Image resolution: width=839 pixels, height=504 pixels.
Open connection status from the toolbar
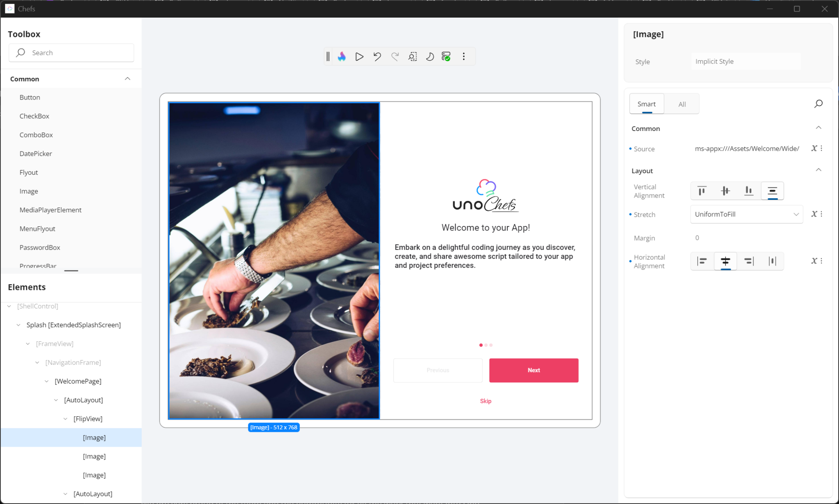[446, 57]
